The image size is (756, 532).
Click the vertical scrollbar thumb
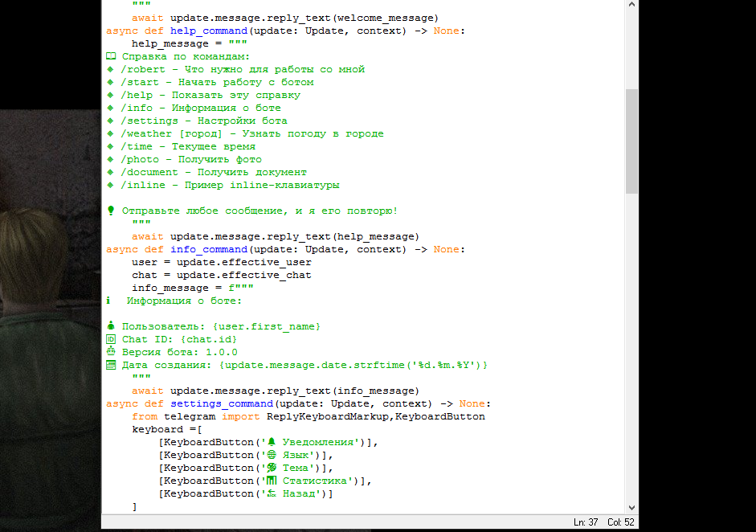tap(631, 141)
